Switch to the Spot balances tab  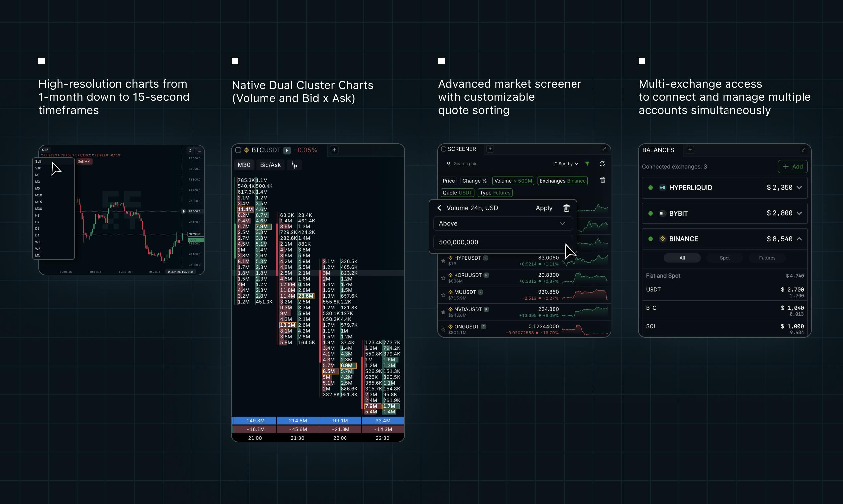(x=725, y=258)
